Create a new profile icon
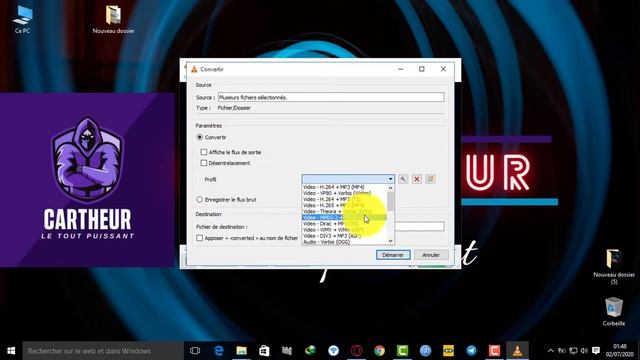The image size is (640, 360). point(430,179)
